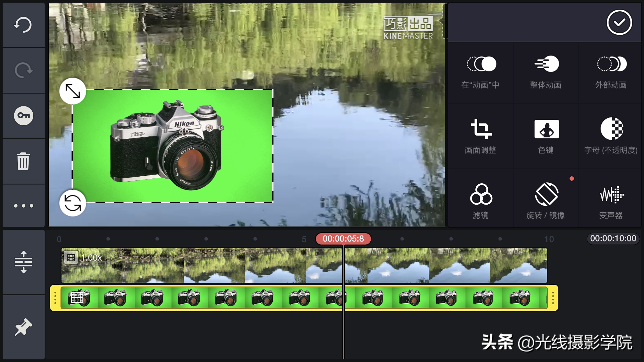Tap the right trim handle of camera layer
Screen dimensions: 644x362
(553, 298)
